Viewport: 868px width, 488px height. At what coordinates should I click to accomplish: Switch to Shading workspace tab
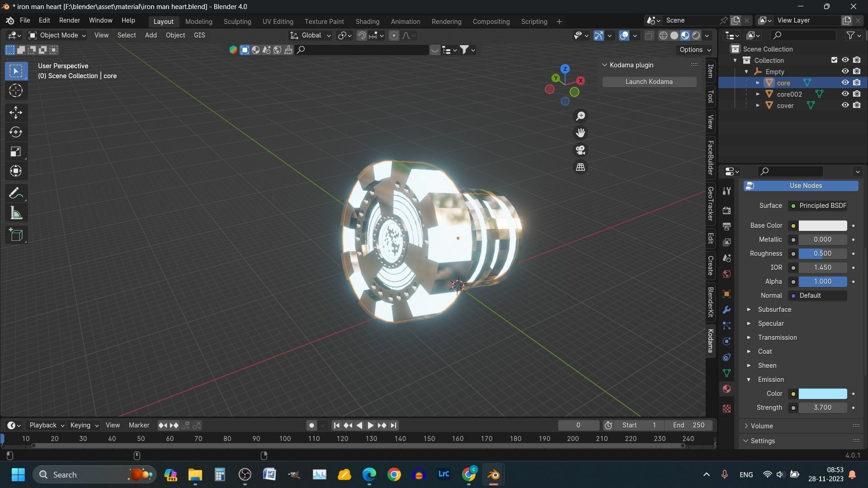coord(367,22)
